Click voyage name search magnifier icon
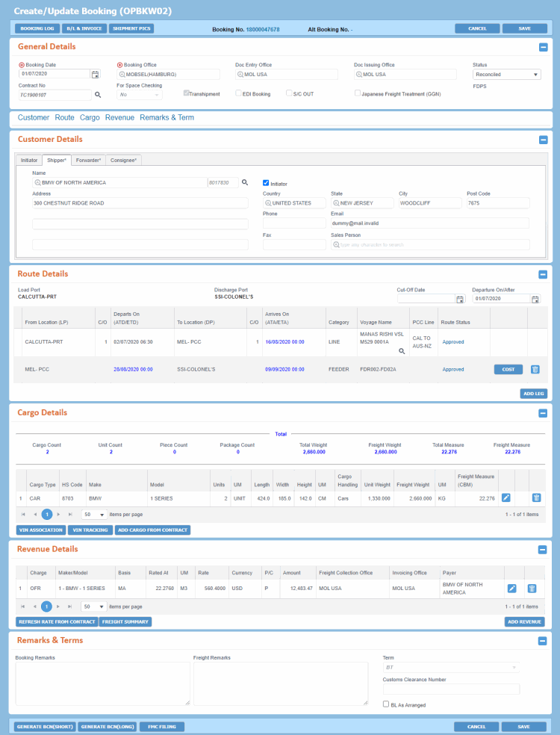The width and height of the screenshot is (560, 735). tap(402, 350)
